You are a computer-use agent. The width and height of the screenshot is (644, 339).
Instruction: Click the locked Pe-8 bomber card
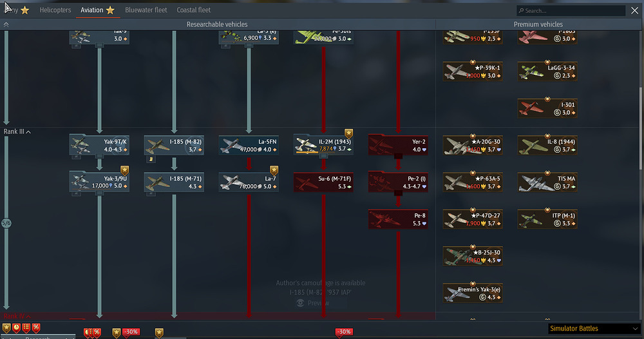(398, 219)
